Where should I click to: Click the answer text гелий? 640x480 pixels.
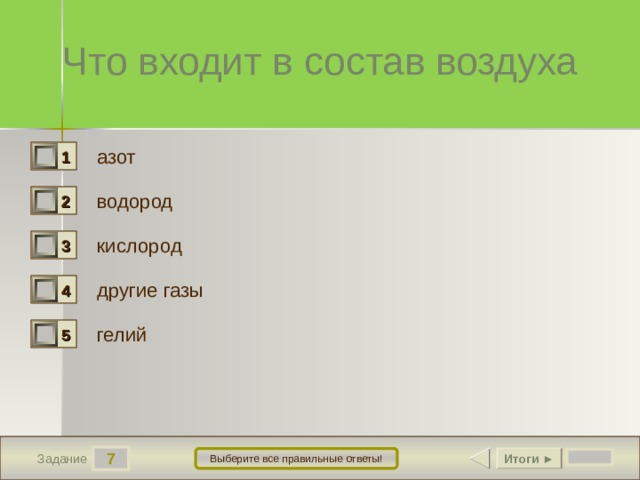point(121,335)
